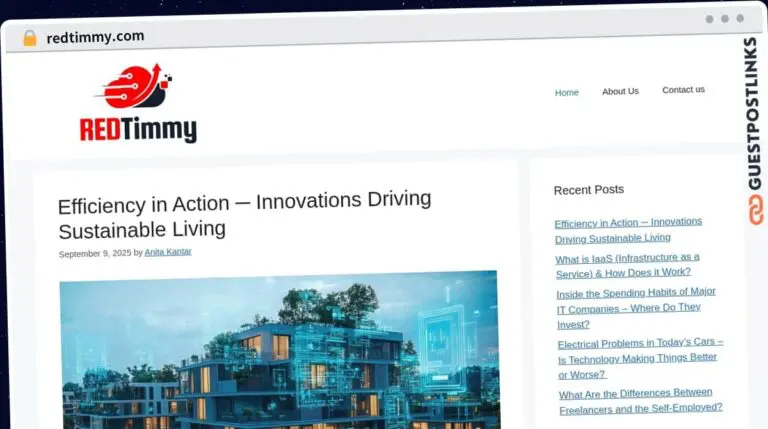Open the Freelancers and Self-Employed post link
The image size is (768, 429).
click(x=640, y=401)
